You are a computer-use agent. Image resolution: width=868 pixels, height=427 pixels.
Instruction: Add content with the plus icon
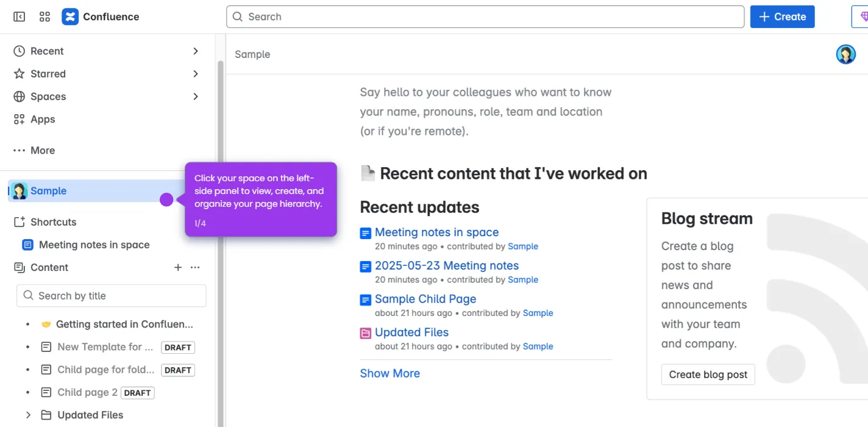pos(178,267)
